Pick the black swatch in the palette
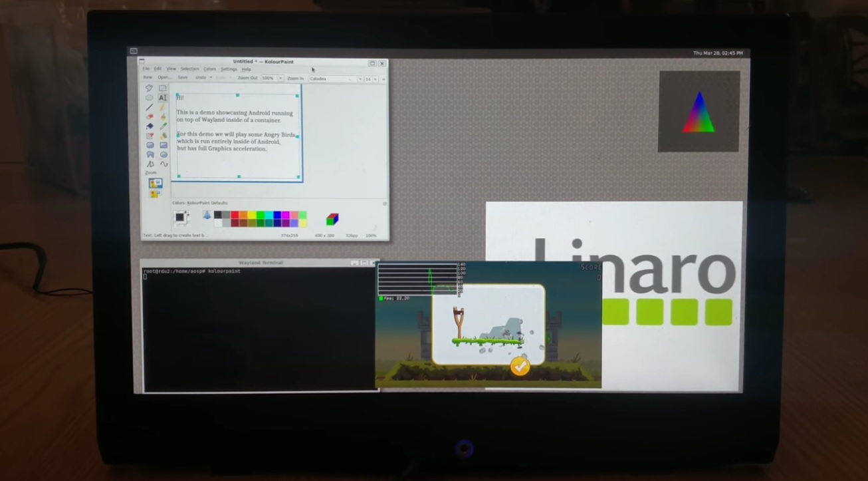 (x=217, y=215)
